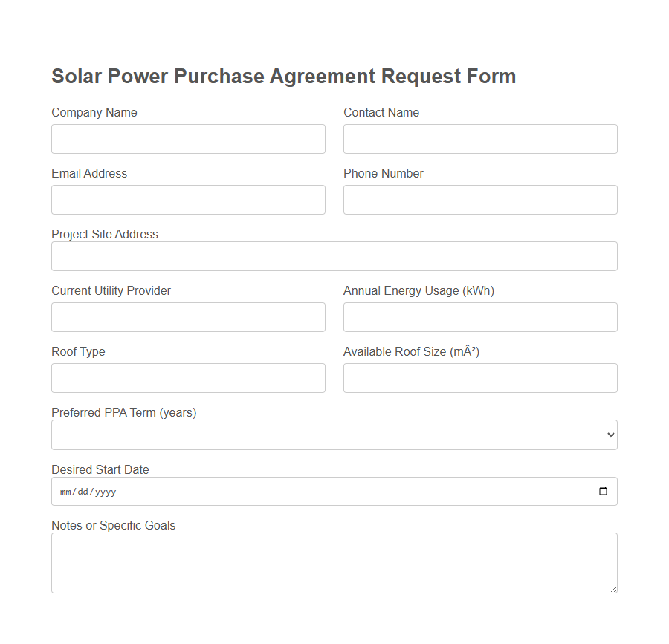Open the Desired Start Date calendar picker icon
Screen dimensions: 669x644
[603, 491]
